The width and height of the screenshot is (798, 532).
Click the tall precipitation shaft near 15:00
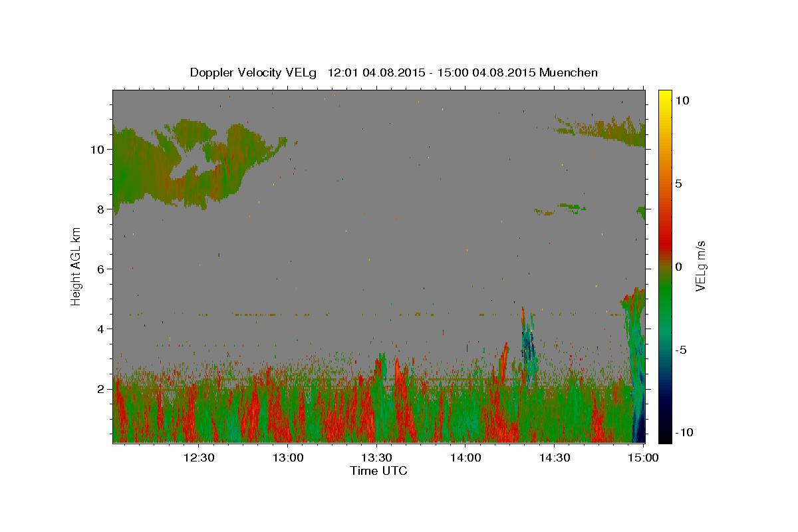point(637,366)
